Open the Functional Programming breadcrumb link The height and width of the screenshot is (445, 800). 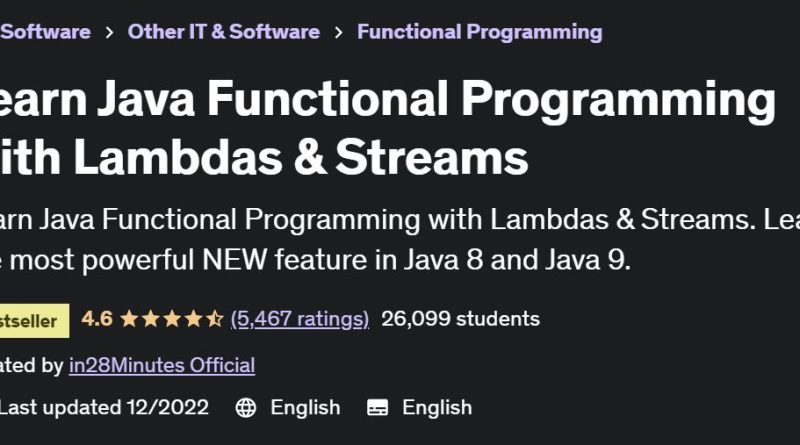click(480, 32)
